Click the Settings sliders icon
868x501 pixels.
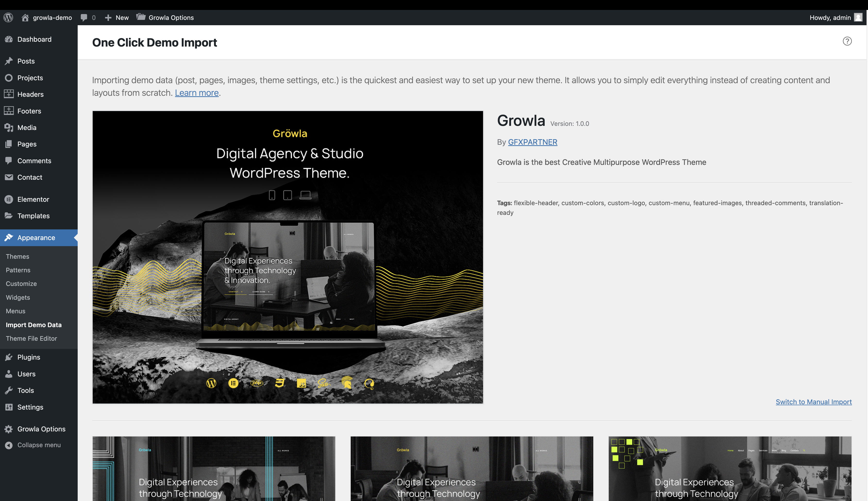pyautogui.click(x=9, y=407)
